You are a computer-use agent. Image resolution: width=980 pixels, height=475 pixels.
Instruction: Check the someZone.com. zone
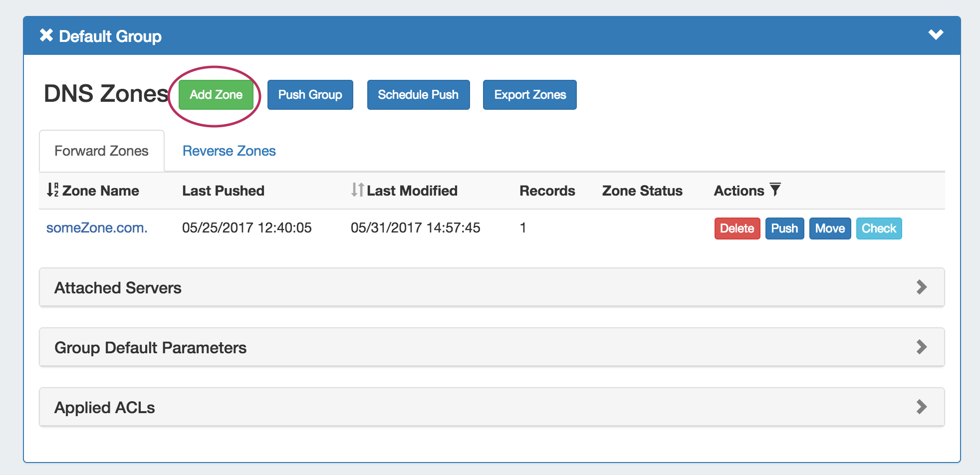879,229
